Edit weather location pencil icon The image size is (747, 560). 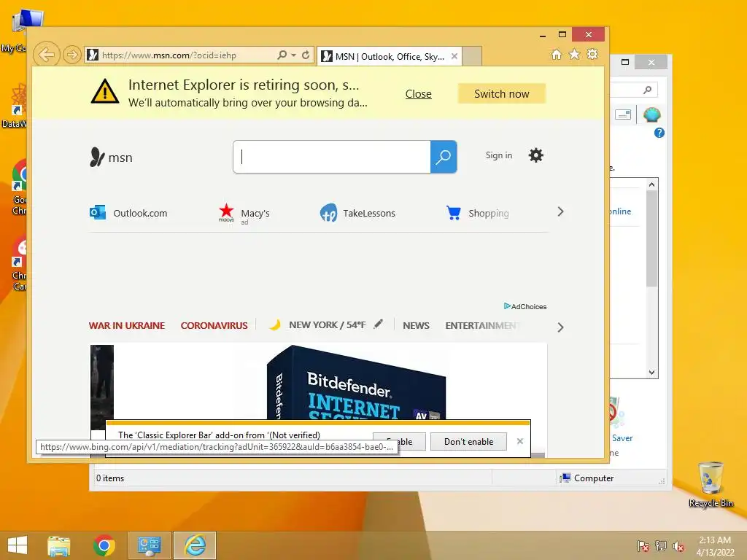coord(379,324)
